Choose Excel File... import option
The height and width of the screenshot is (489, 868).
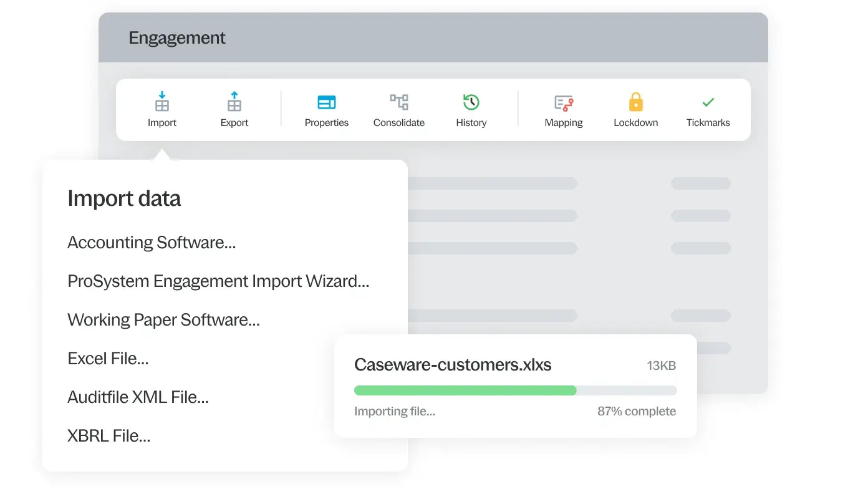coord(108,359)
